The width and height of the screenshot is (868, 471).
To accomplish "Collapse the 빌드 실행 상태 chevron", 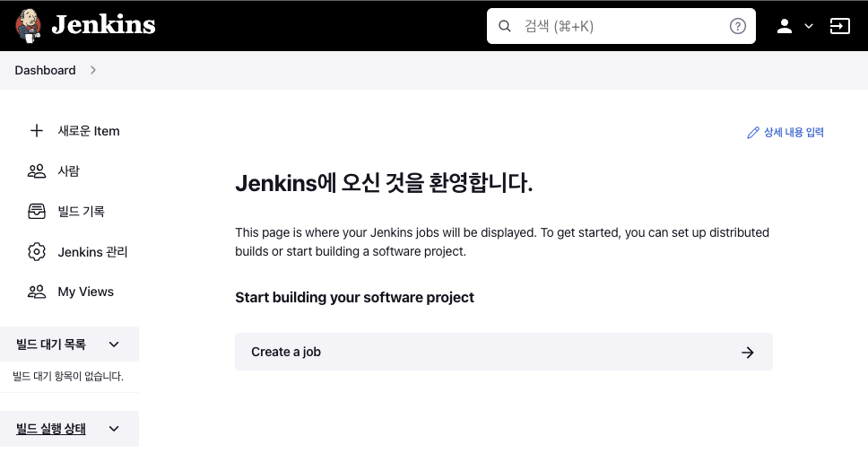I will coord(114,428).
